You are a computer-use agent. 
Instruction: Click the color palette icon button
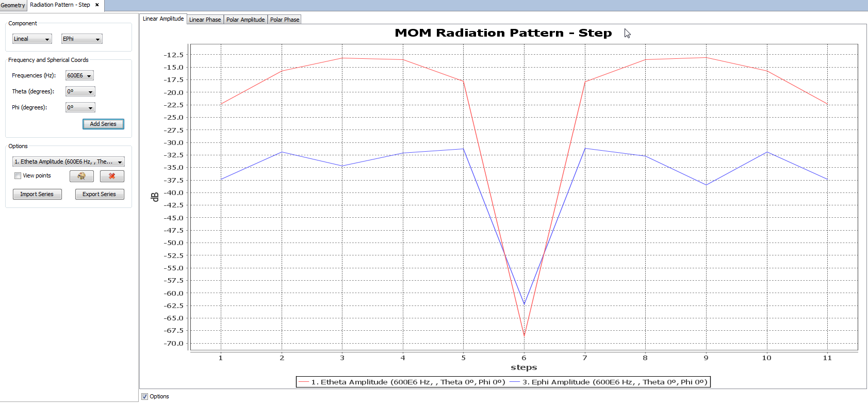(x=81, y=176)
